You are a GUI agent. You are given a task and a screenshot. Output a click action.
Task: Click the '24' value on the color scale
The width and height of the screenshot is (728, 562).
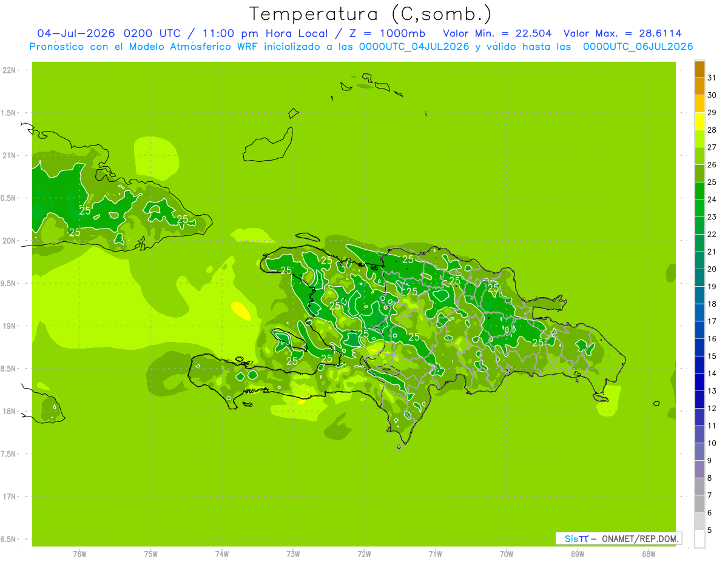[712, 199]
